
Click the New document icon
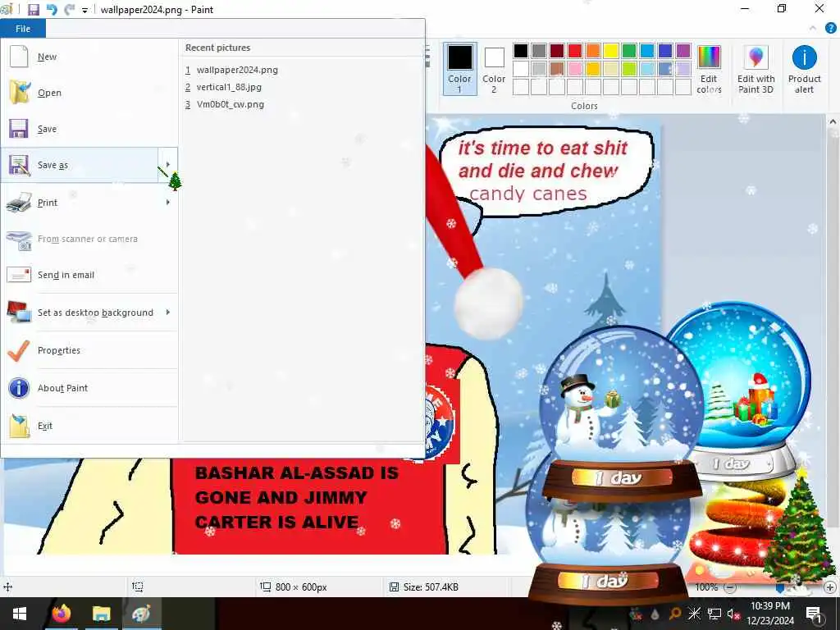(x=19, y=57)
